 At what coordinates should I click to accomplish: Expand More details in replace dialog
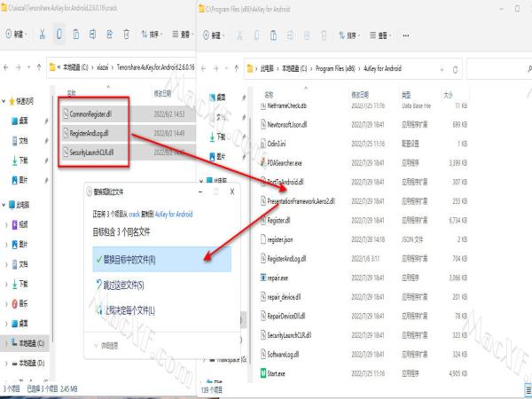pos(106,346)
